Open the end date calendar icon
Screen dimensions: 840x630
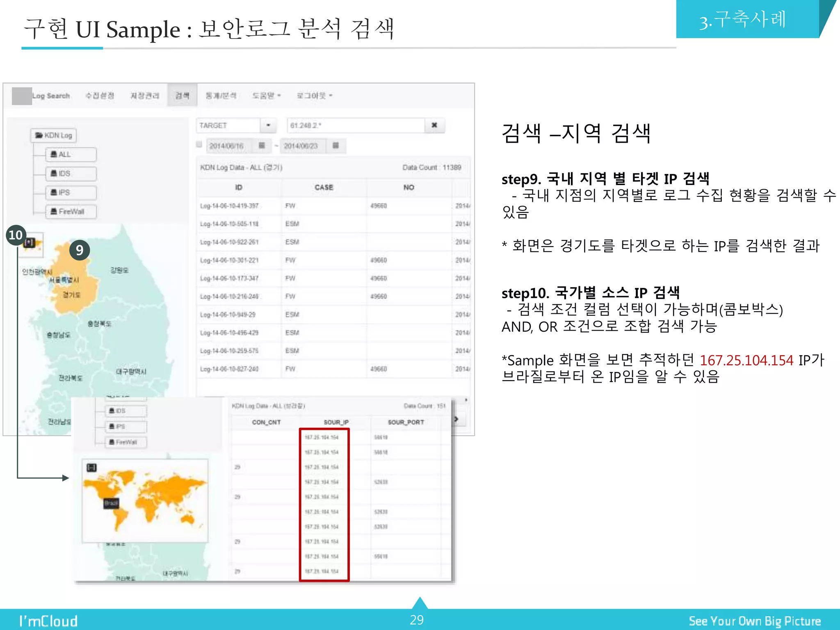tap(336, 146)
